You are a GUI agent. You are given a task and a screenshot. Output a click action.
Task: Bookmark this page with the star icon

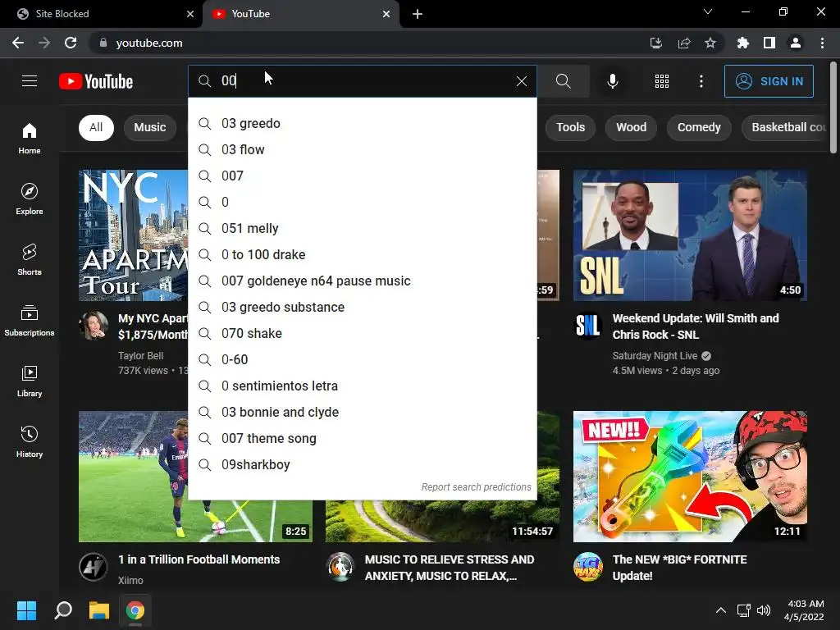click(x=710, y=43)
